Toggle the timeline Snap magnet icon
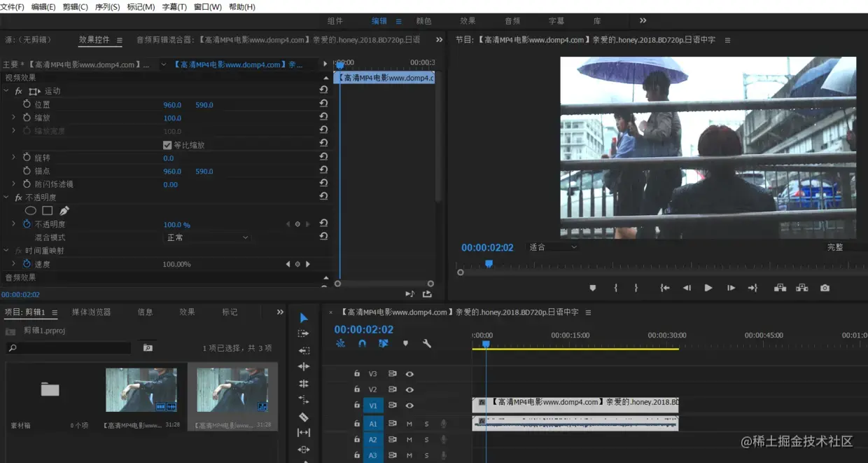The height and width of the screenshot is (463, 868). [362, 344]
